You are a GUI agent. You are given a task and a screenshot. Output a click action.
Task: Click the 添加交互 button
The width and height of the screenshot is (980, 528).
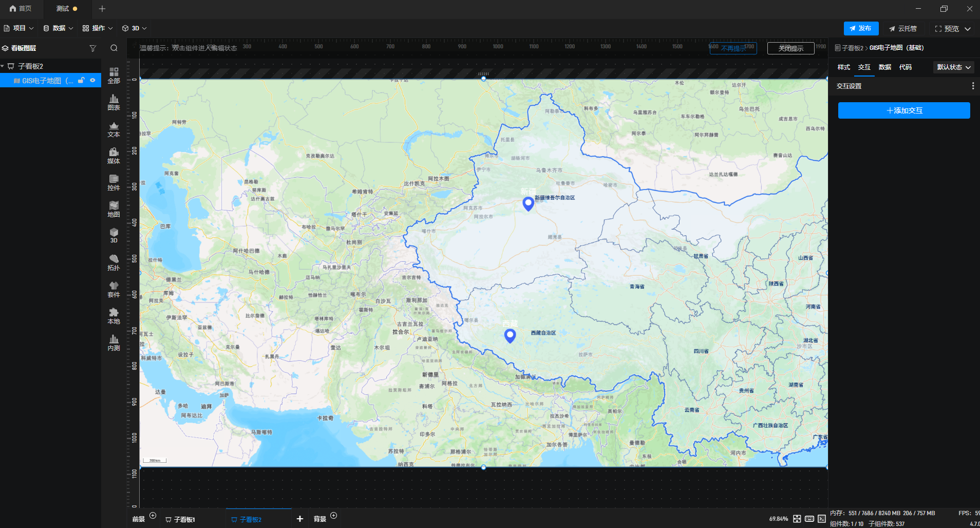pos(904,110)
